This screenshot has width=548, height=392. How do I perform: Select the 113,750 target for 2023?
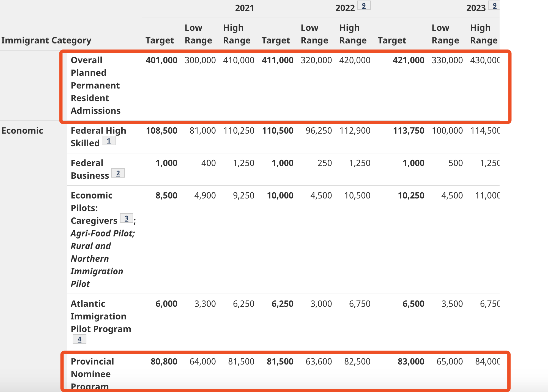pyautogui.click(x=409, y=131)
